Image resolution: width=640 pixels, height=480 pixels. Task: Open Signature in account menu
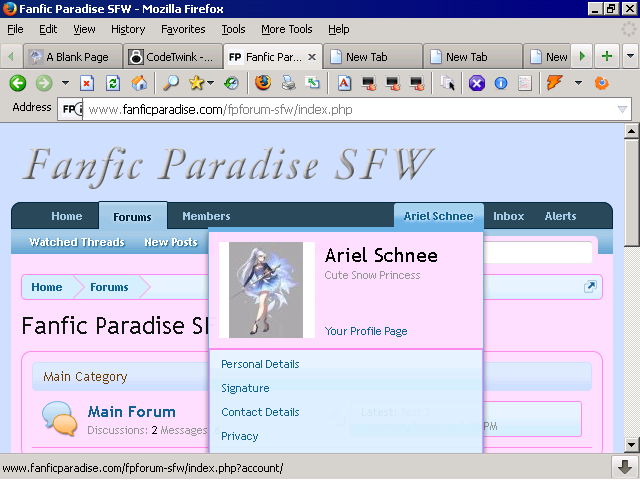point(245,388)
